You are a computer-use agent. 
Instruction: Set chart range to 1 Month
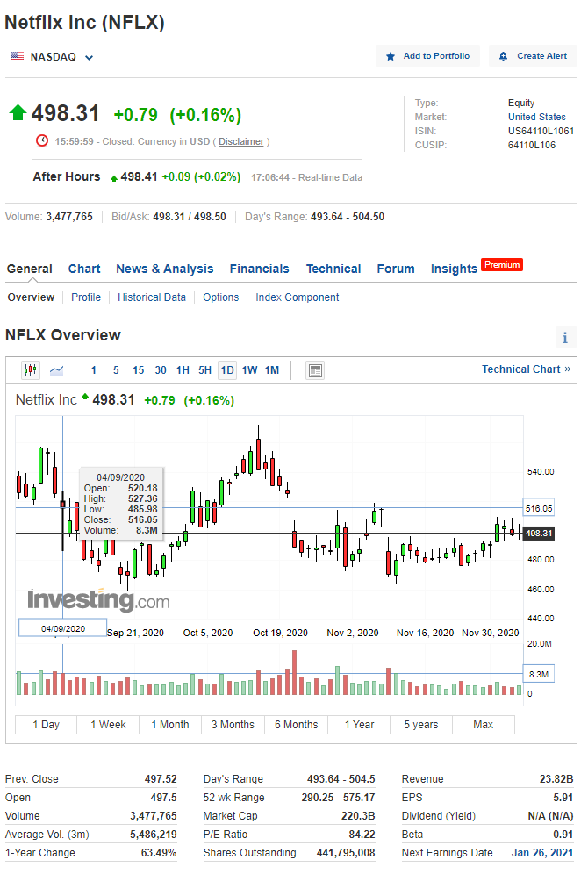click(x=170, y=725)
